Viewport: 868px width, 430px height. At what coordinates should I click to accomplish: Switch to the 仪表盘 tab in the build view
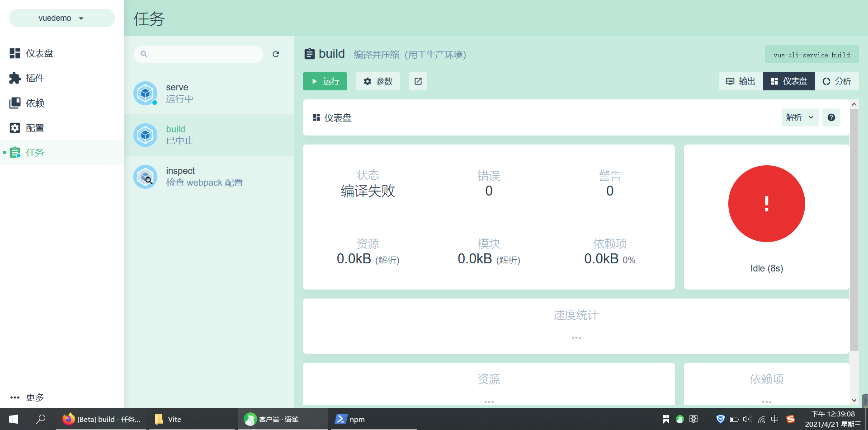[x=789, y=81]
